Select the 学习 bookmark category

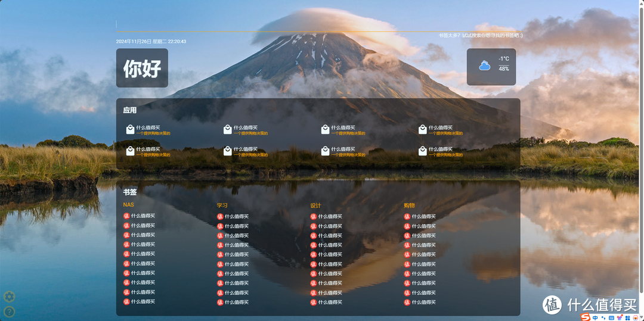click(222, 205)
